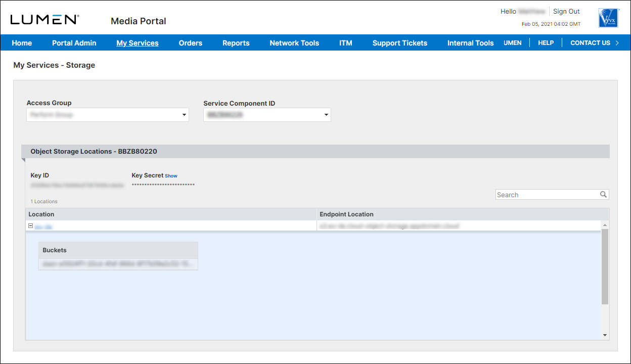Image resolution: width=631 pixels, height=364 pixels.
Task: Click the CONTACT US link
Action: tap(590, 43)
